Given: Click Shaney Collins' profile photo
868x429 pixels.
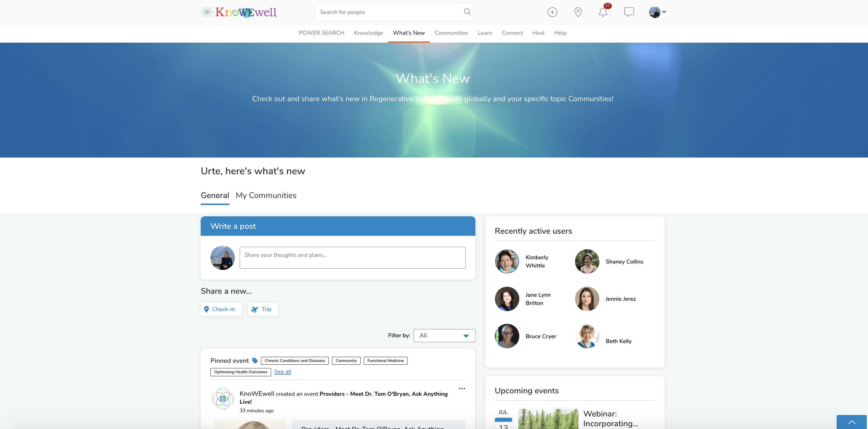Looking at the screenshot, I should (x=587, y=261).
